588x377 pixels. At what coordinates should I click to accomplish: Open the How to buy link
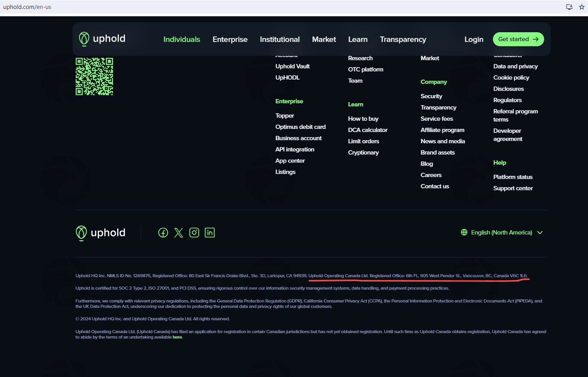pyautogui.click(x=363, y=119)
